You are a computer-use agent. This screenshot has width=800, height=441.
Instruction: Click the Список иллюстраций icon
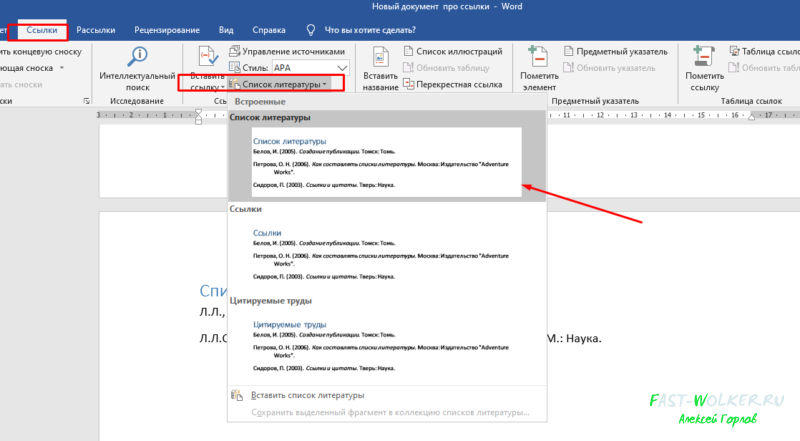(x=408, y=51)
